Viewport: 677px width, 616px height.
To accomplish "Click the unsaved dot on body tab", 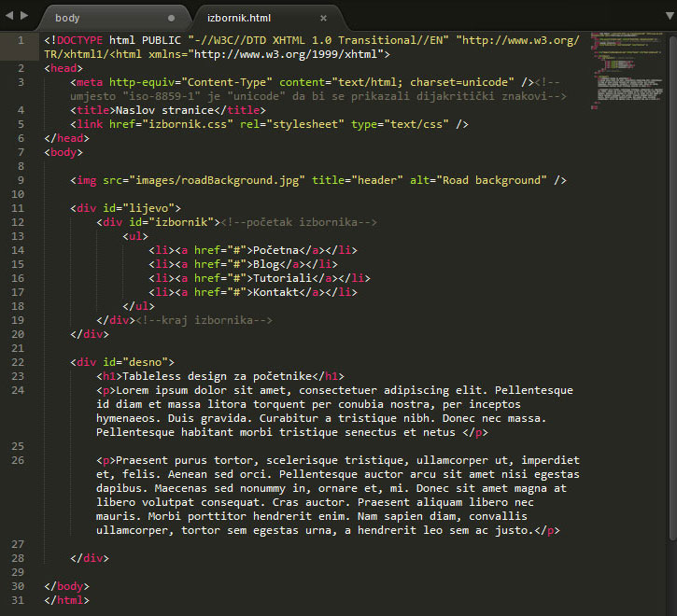I will click(171, 18).
